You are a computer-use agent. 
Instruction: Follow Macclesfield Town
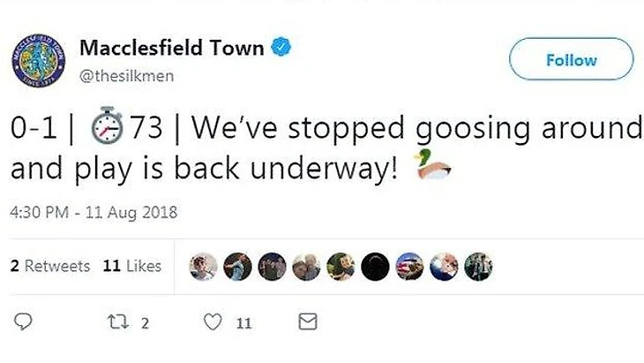pos(572,59)
